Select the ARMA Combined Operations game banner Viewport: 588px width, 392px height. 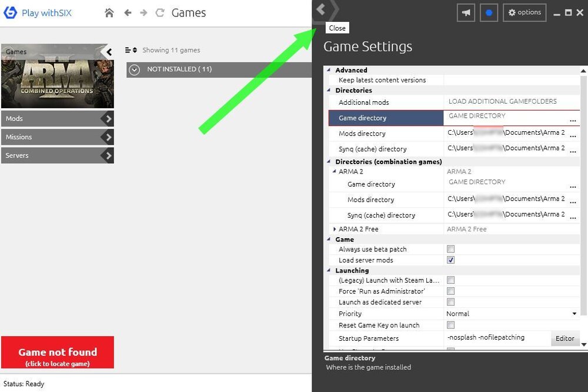tap(58, 76)
